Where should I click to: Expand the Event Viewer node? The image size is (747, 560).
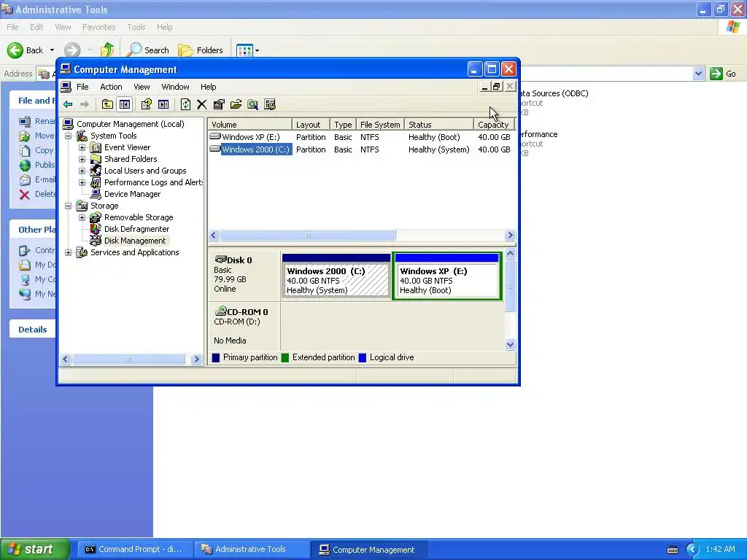point(82,147)
